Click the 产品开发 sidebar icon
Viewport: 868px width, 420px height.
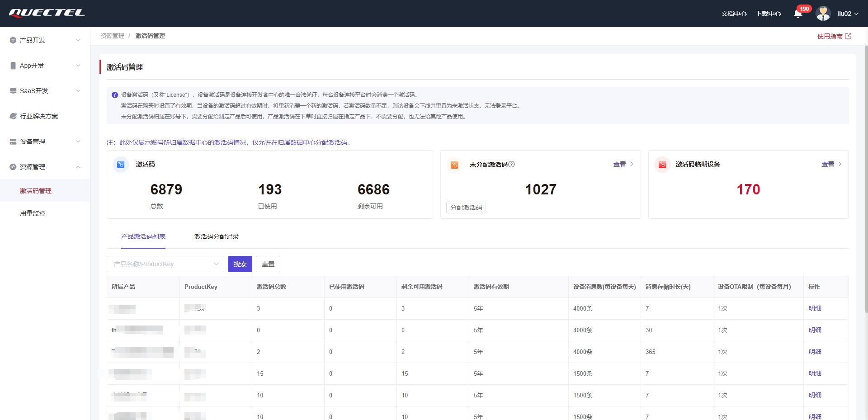point(13,40)
